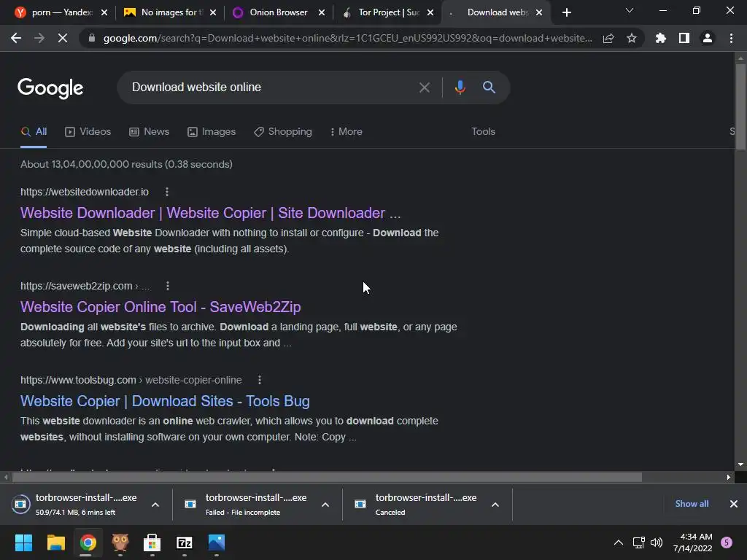Click the websitedownloader.io URL text
747x560 pixels.
85,192
